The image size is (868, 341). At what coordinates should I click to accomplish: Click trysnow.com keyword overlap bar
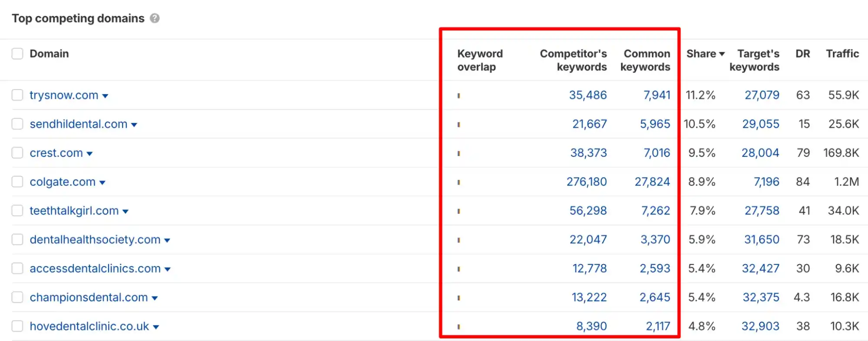[459, 96]
